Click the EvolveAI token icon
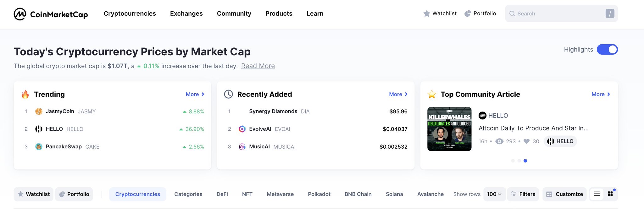 [x=242, y=129]
